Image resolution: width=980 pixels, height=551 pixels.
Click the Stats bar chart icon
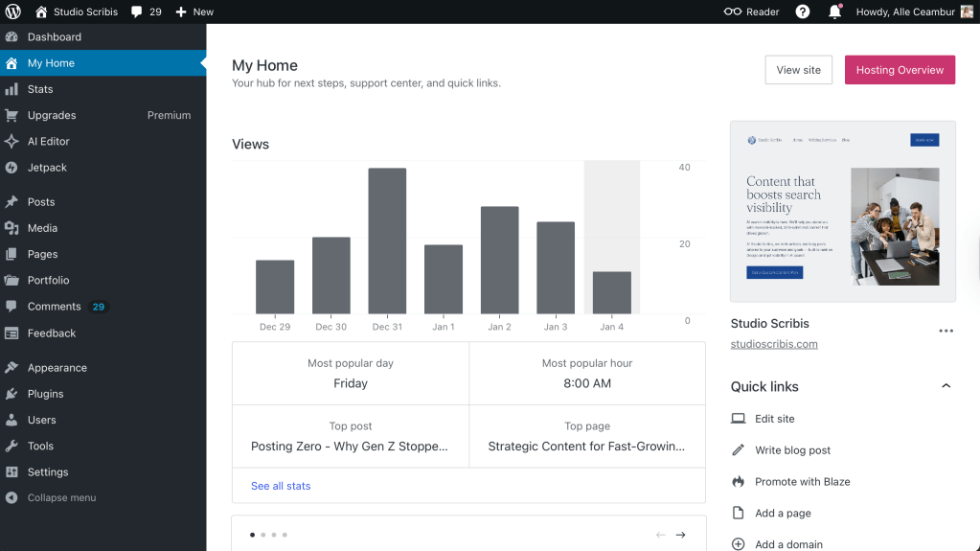tap(11, 89)
